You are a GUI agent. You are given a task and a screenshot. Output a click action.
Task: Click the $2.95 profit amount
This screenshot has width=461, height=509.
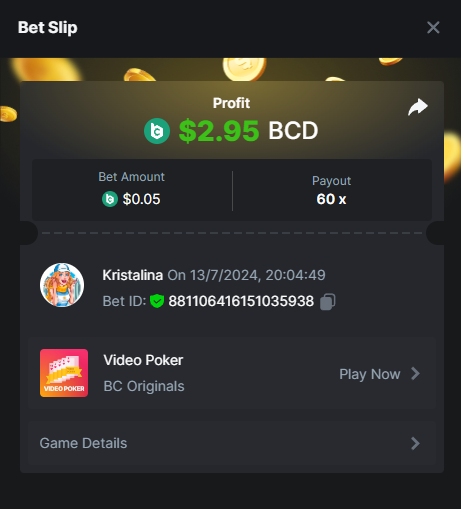point(219,131)
